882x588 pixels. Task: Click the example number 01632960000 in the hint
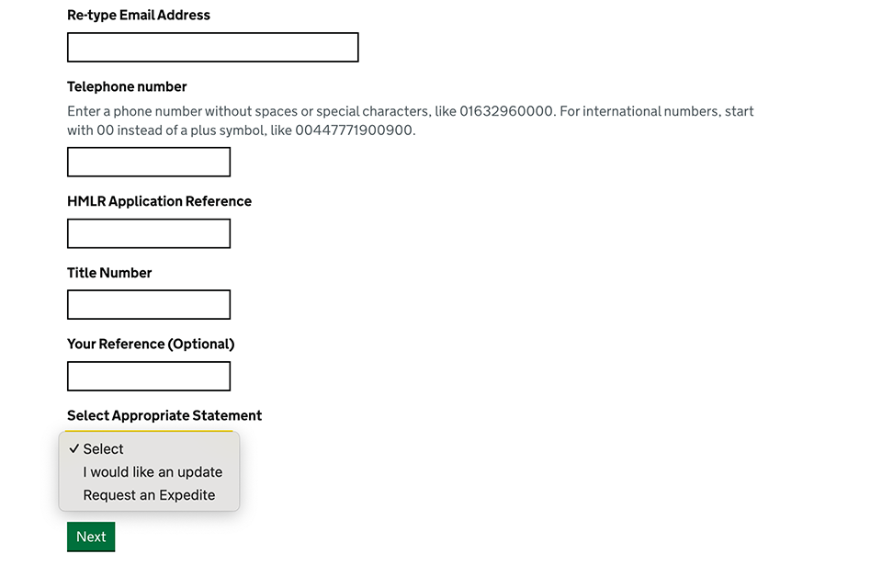point(507,111)
